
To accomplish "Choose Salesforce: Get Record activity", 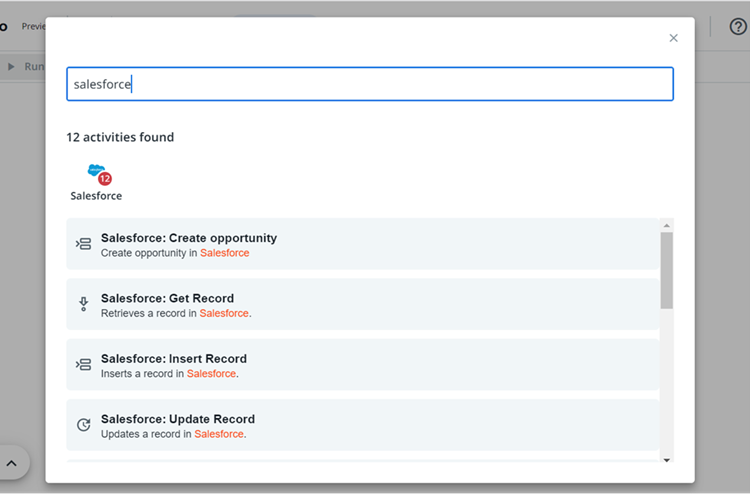I will point(363,304).
